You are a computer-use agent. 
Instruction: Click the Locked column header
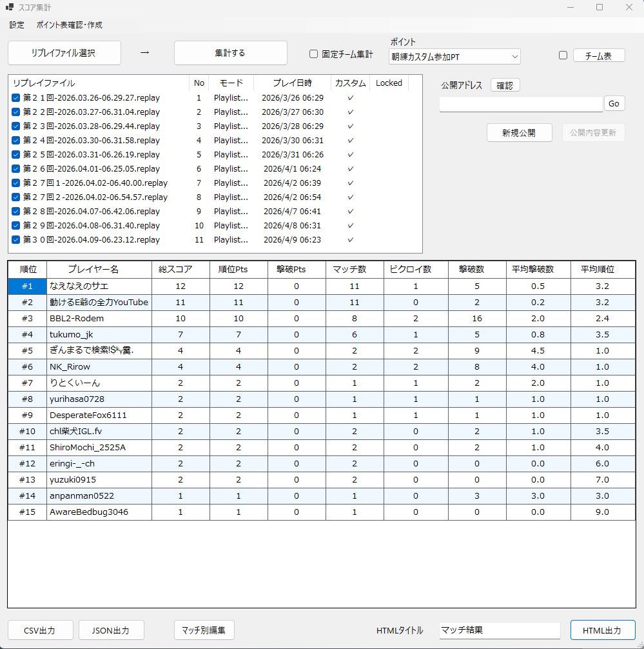[389, 83]
